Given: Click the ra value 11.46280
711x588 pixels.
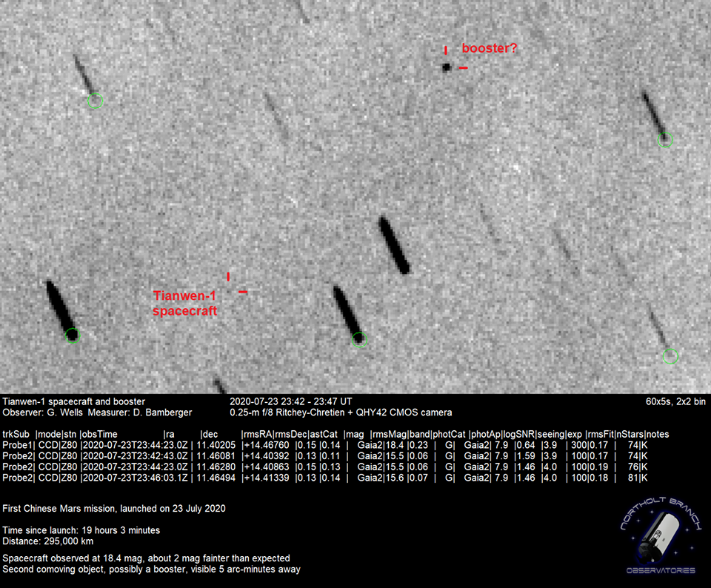Looking at the screenshot, I should coord(216,467).
